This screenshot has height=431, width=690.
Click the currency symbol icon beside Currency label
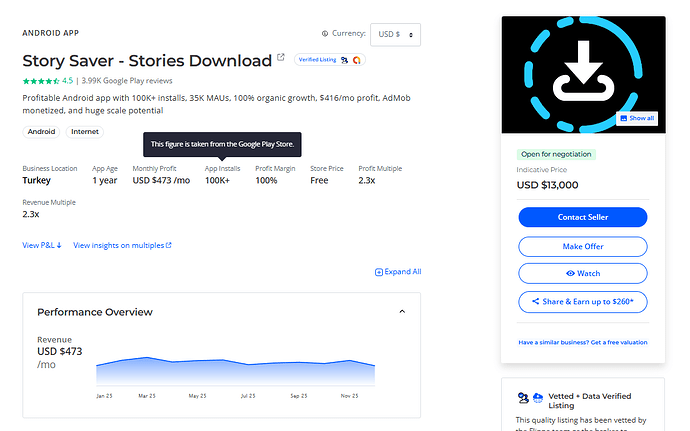click(x=325, y=33)
